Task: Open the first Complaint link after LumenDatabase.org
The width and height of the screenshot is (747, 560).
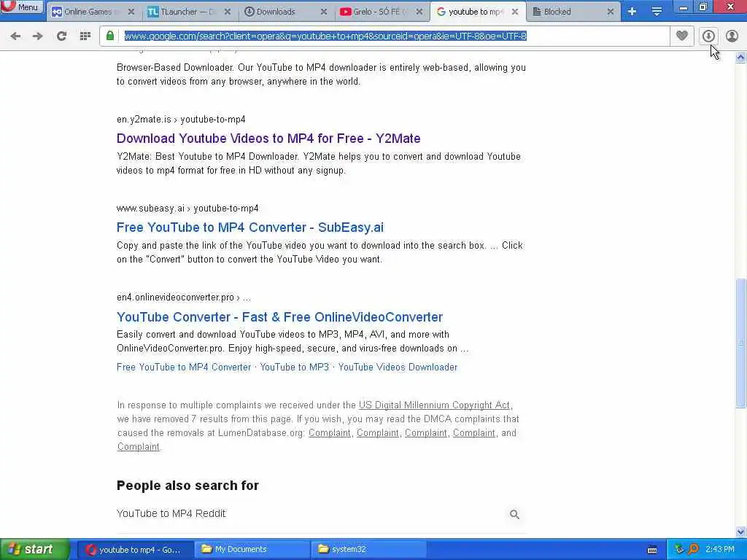Action: [x=329, y=433]
